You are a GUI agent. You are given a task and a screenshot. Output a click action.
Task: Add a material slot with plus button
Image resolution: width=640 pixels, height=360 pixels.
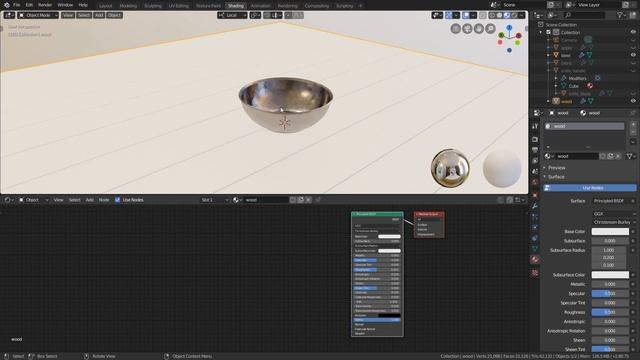[633, 124]
